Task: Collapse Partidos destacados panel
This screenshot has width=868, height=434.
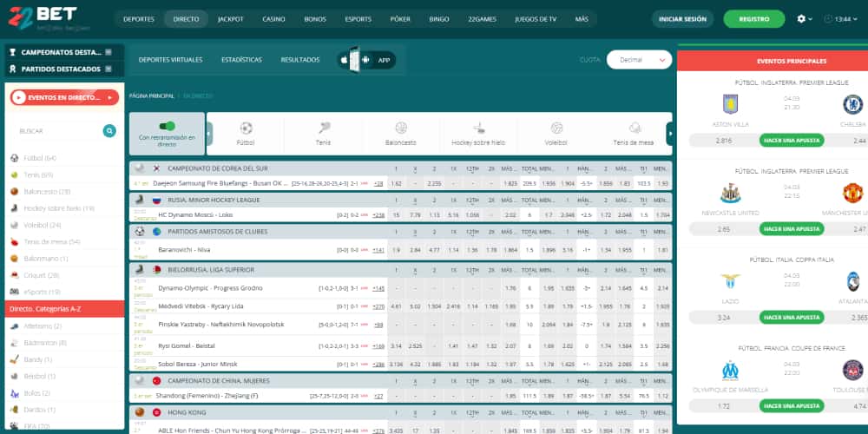Action: (108, 69)
